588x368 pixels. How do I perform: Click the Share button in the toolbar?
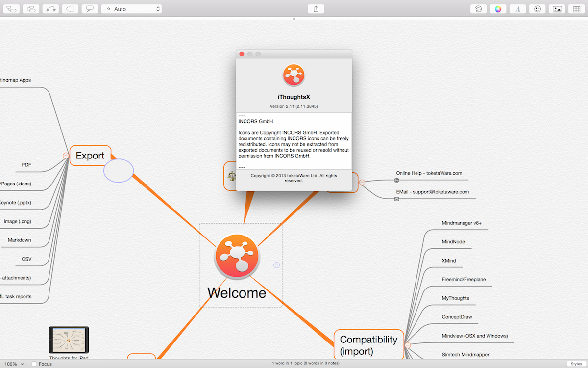[x=316, y=9]
